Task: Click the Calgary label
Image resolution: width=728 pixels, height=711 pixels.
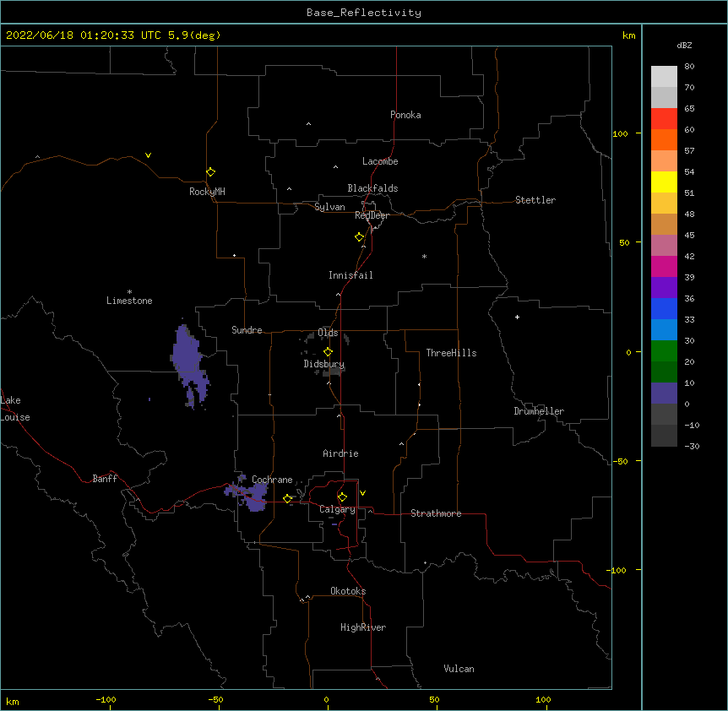Action: (x=337, y=509)
